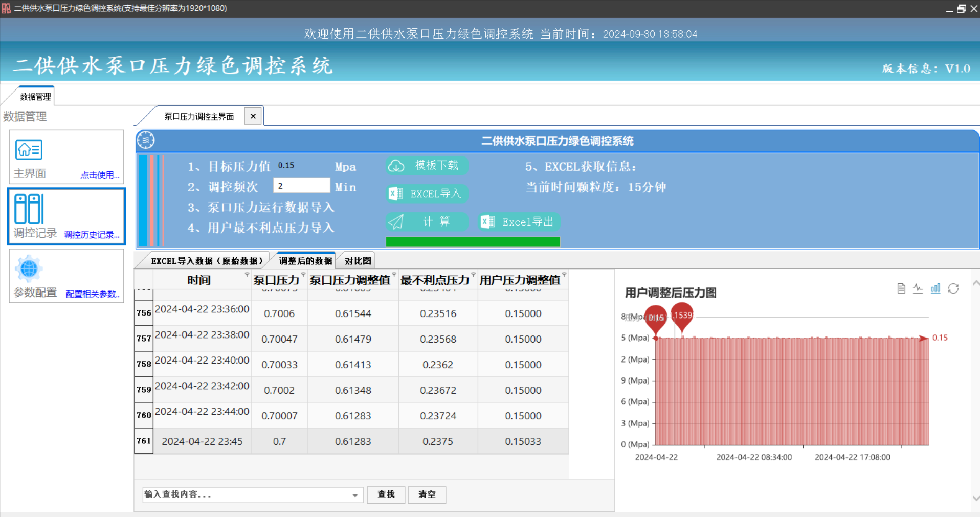Click the Excel导出 button
The image size is (980, 517).
point(519,222)
